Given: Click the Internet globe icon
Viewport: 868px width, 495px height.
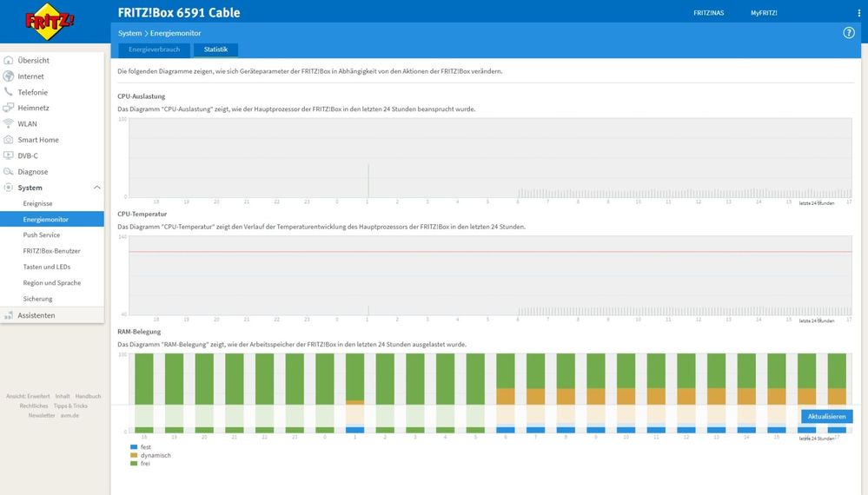Looking at the screenshot, I should pos(9,76).
